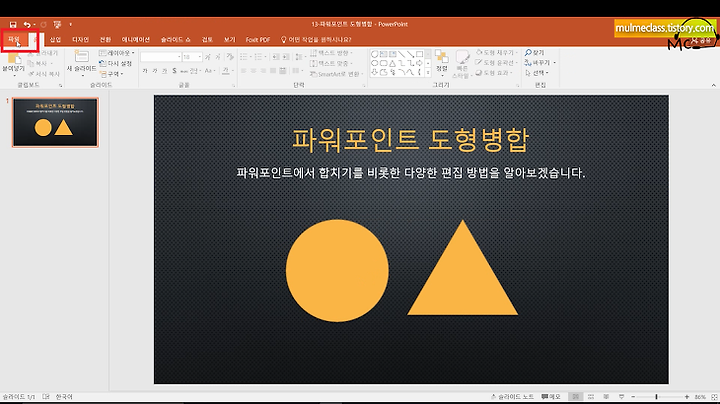Image resolution: width=720 pixels, height=404 pixels.
Task: Open the 구역 (Section) dropdown
Action: pyautogui.click(x=112, y=74)
